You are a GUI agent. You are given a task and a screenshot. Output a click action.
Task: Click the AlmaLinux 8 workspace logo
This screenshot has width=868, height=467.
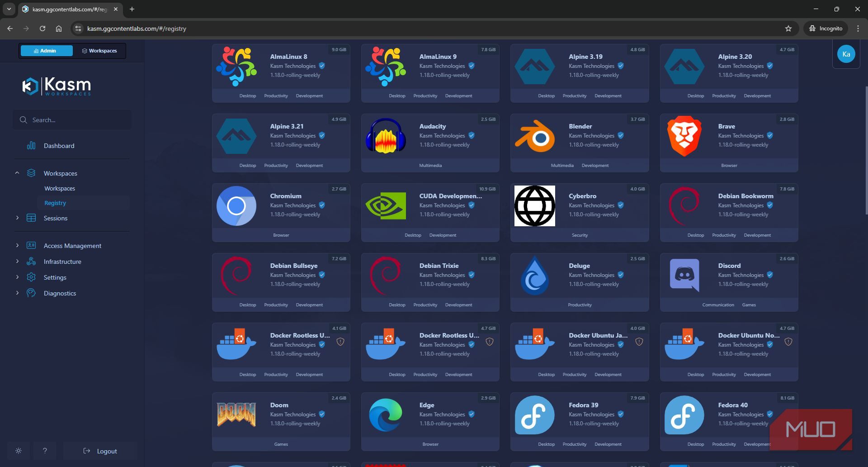click(236, 67)
